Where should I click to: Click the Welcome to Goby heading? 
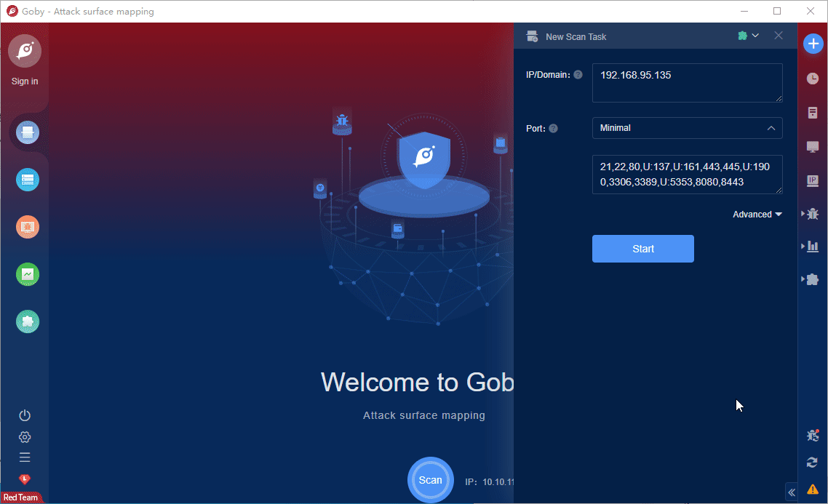(x=417, y=382)
